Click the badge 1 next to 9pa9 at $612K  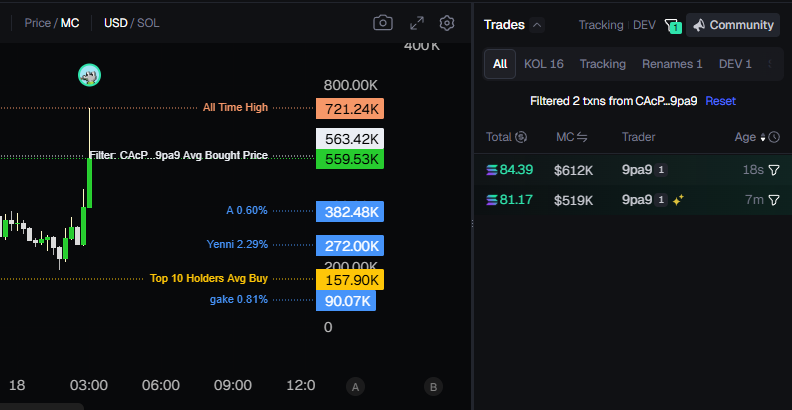(661, 171)
